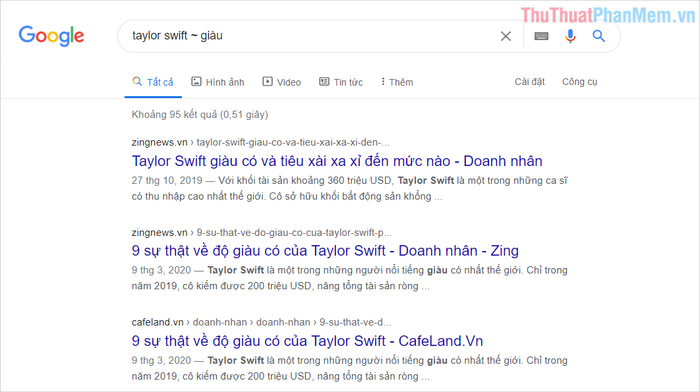Click the Zing result snippet dated 9 thg 3, 2020
This screenshot has width=700, height=392.
pos(350,278)
